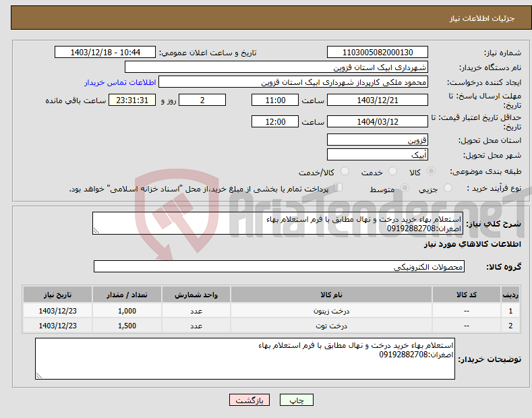Select the خدمت radio button
This screenshot has width=532, height=418.
point(392,171)
